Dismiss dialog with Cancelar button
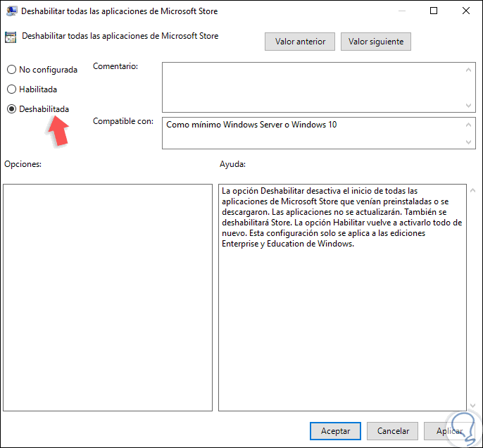 coord(393,431)
